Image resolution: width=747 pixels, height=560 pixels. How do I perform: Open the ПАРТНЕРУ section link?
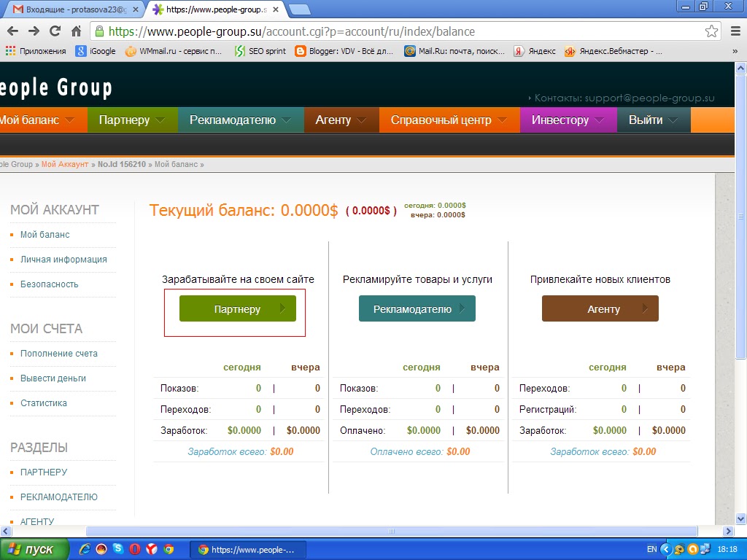click(43, 472)
